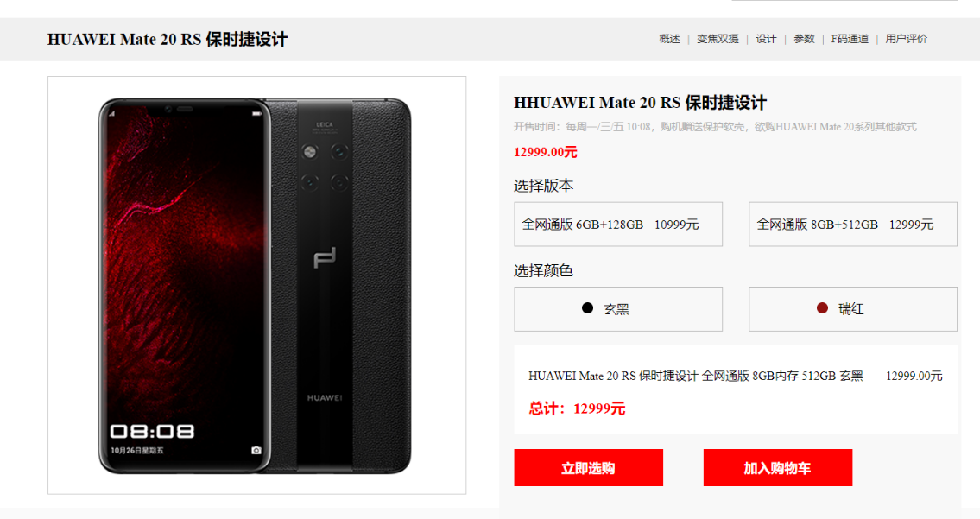Click the 加入购物车 add to cart button
Image resolution: width=980 pixels, height=519 pixels.
pos(777,468)
